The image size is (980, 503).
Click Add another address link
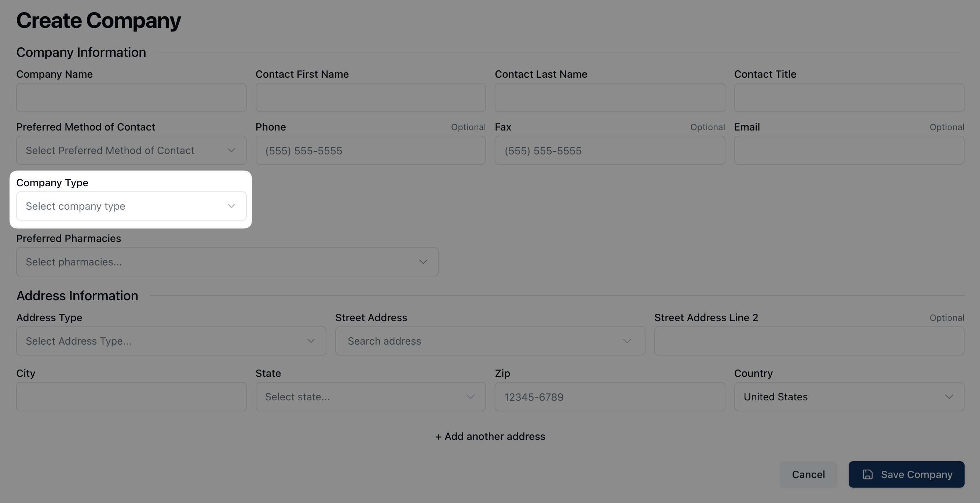tap(490, 437)
